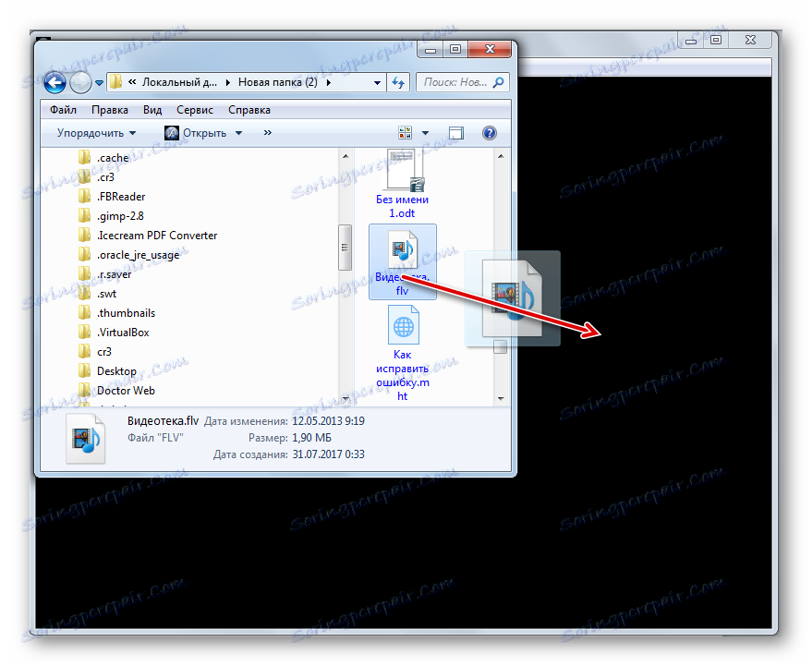Viewport: 812px width, 666px height.
Task: Open view options dropdown arrow
Action: point(425,133)
